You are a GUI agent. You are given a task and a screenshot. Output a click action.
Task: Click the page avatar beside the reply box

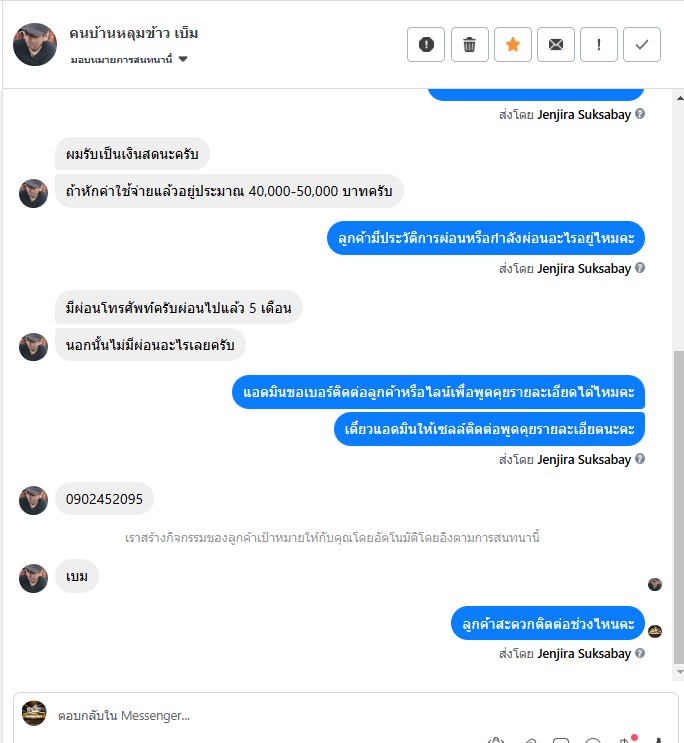click(x=34, y=713)
